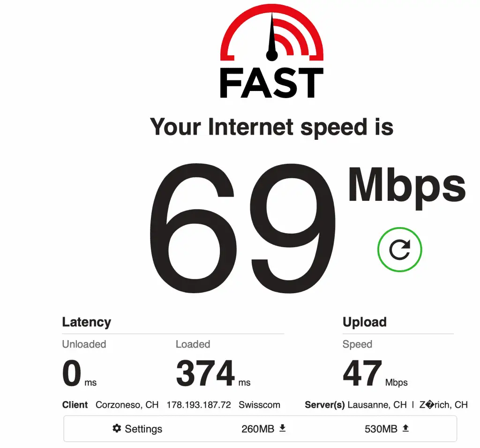This screenshot has width=480, height=448.
Task: Click the Swisscom provider name
Action: tap(259, 405)
